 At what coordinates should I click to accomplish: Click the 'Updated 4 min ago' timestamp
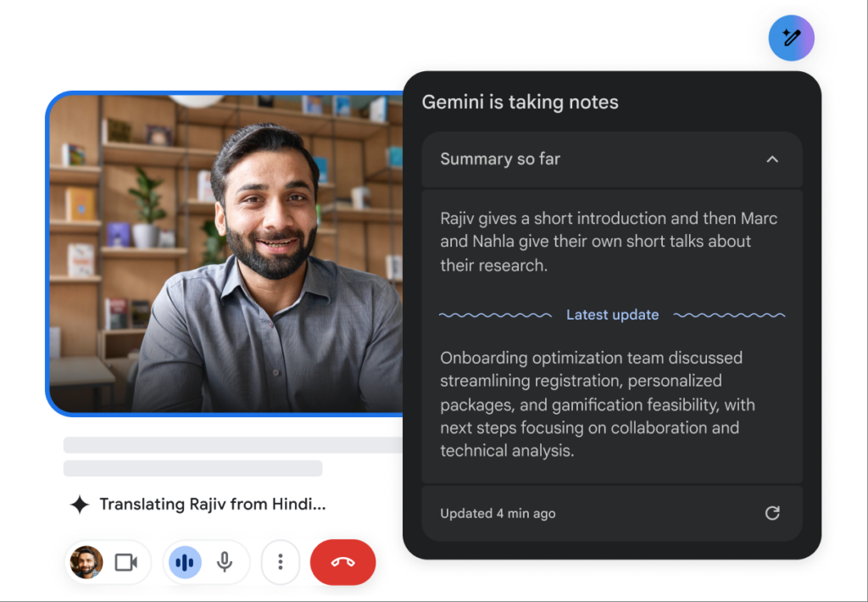tap(498, 513)
